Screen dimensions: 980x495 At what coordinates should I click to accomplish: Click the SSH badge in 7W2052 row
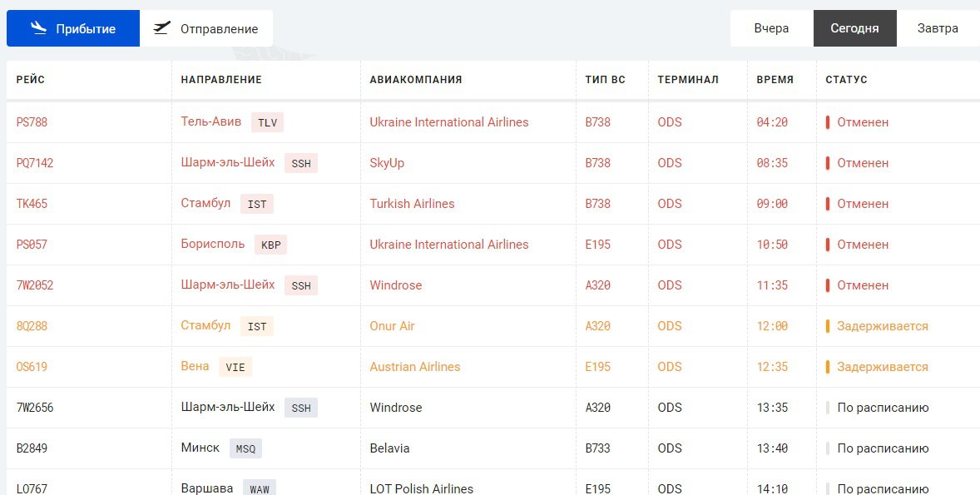pyautogui.click(x=301, y=285)
